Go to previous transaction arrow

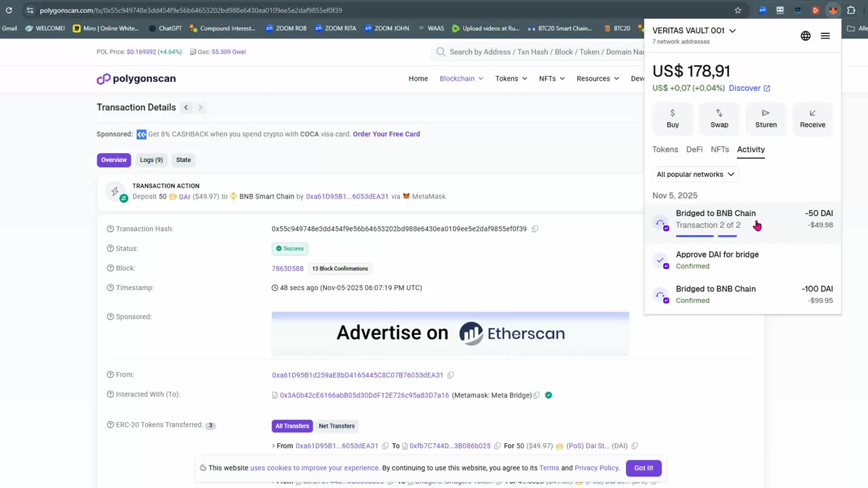186,108
